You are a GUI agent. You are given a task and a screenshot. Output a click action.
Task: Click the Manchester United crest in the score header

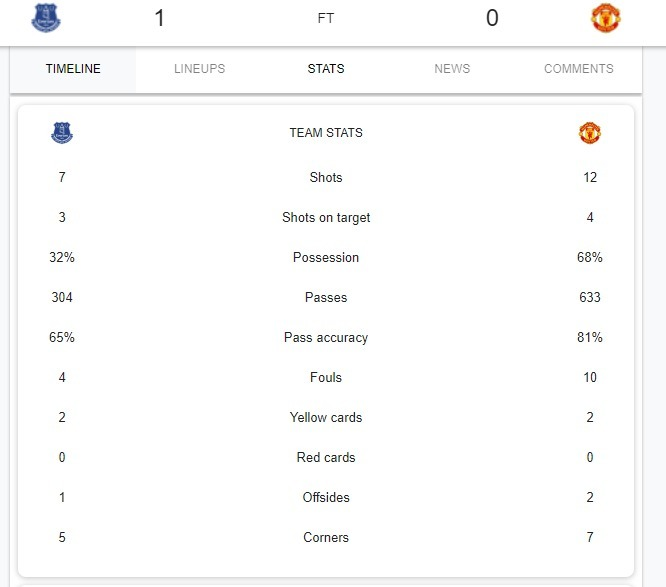606,18
